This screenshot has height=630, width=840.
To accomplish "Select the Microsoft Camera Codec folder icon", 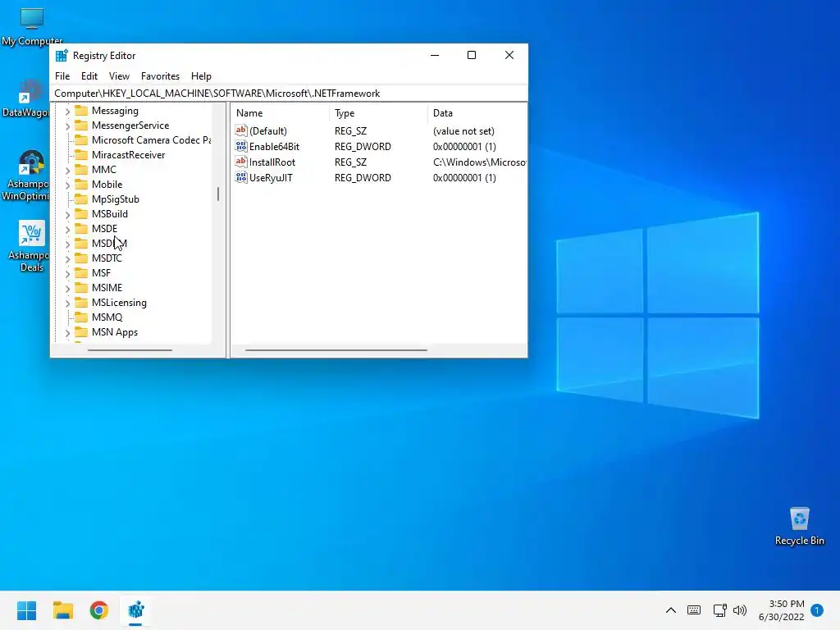I will pos(81,139).
